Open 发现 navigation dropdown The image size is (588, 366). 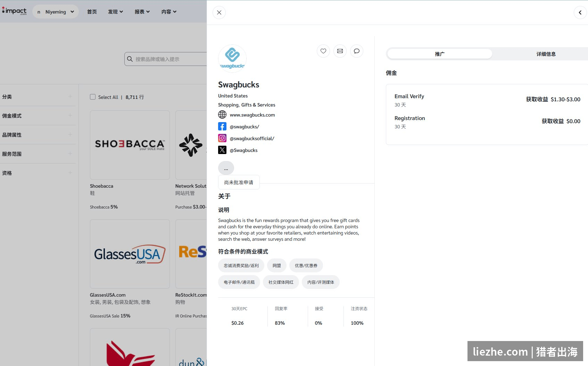click(115, 11)
